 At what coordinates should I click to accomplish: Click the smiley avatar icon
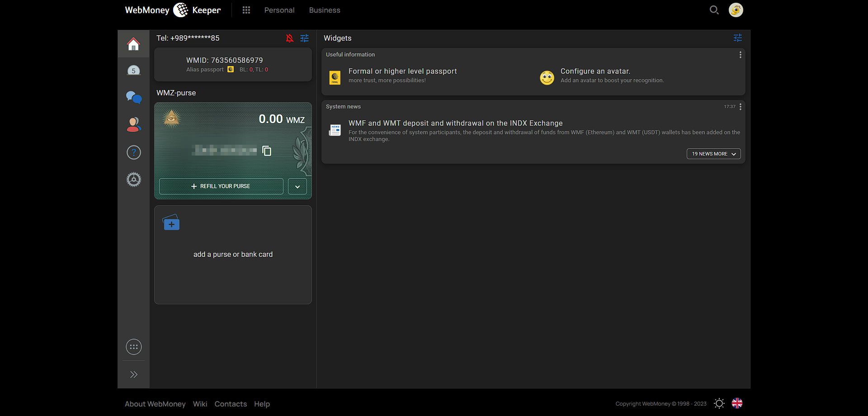coord(547,78)
